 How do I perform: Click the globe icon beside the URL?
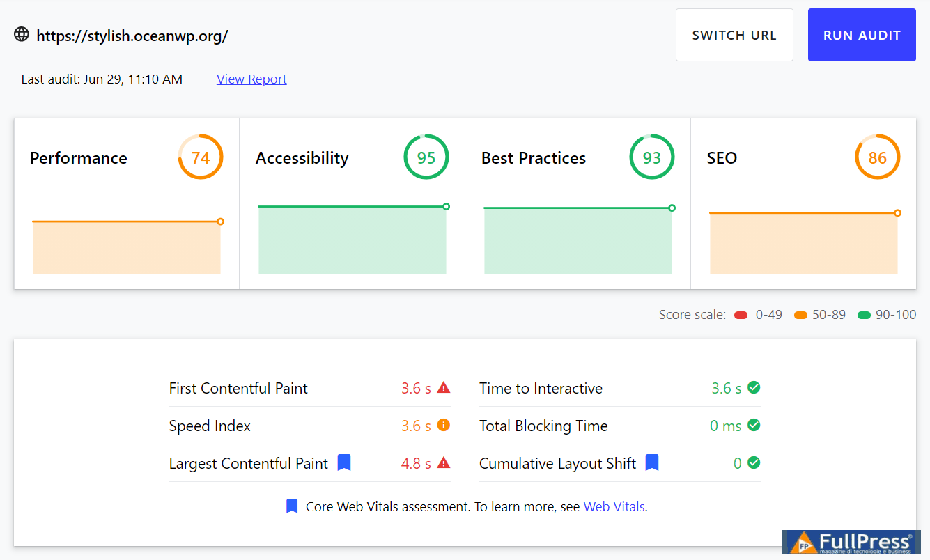22,34
